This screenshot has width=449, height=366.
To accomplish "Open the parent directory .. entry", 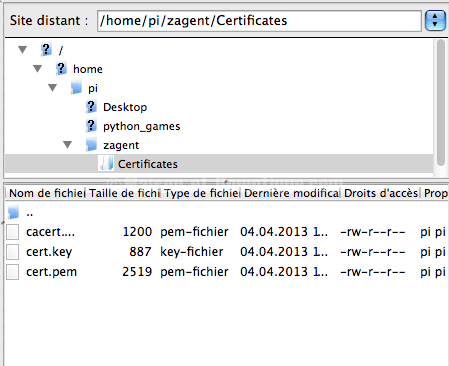I will pyautogui.click(x=29, y=213).
